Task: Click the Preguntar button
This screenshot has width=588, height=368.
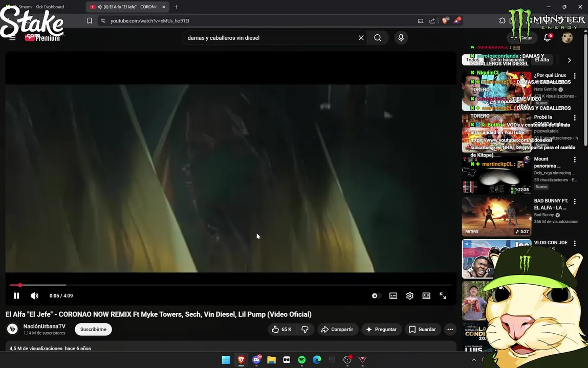Action: (381, 330)
